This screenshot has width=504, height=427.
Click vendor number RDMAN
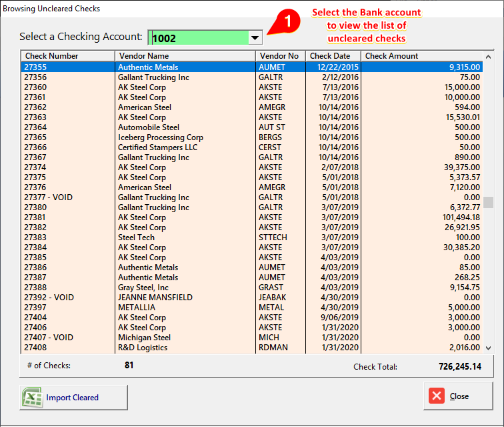[x=273, y=348]
